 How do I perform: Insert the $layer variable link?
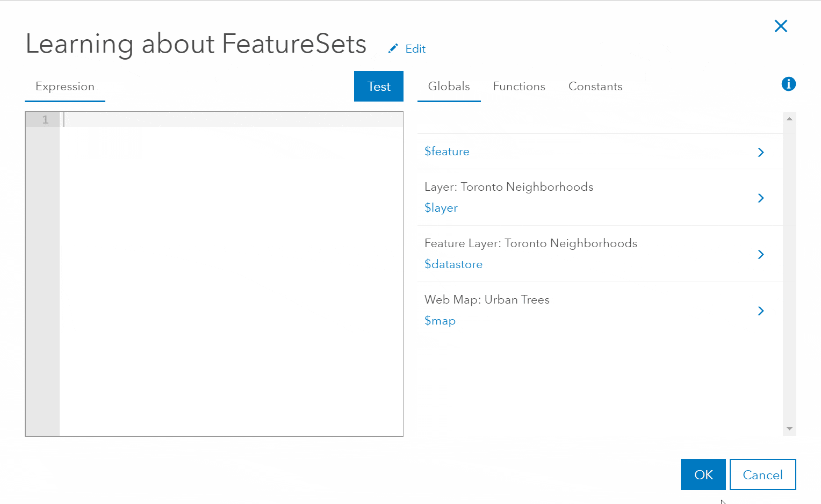point(441,208)
